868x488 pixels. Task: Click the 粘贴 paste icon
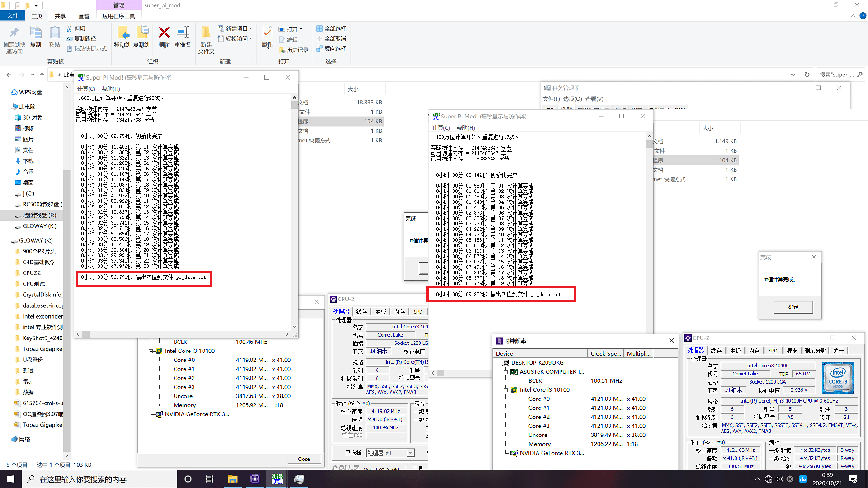click(55, 33)
